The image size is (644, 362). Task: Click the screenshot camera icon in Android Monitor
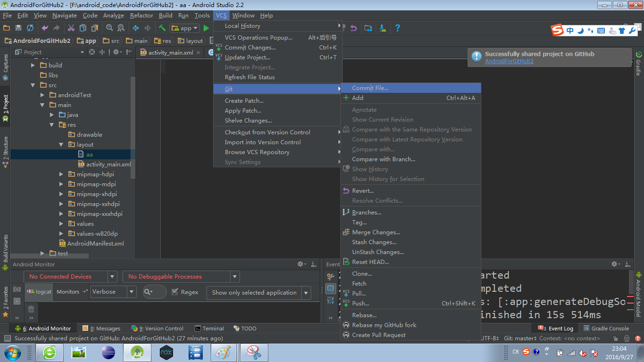coord(17,289)
